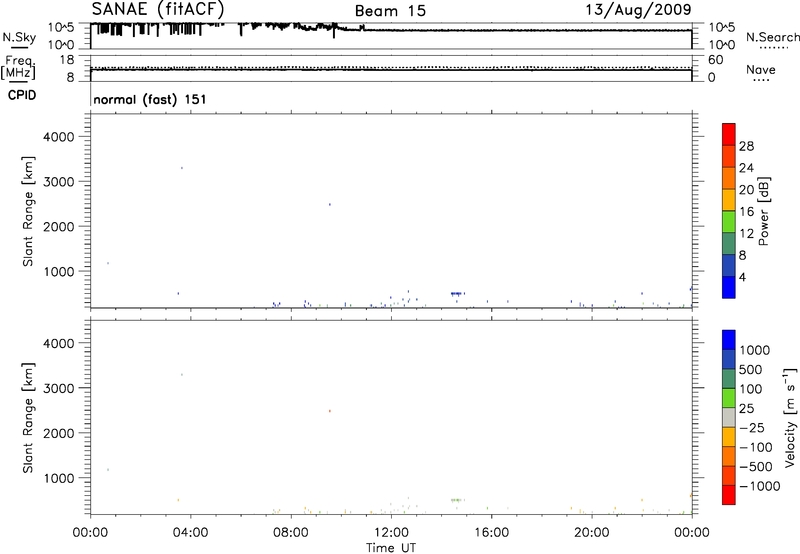This screenshot has height=554, width=800.
Task: Click the 04:00 time axis label
Action: (x=191, y=533)
